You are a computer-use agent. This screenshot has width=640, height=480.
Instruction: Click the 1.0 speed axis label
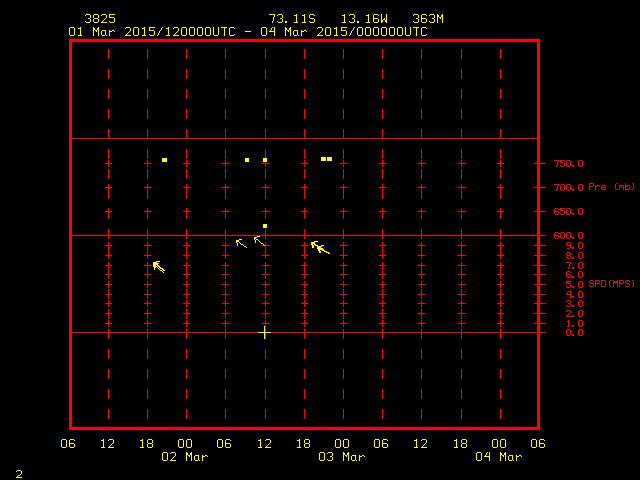click(x=574, y=324)
